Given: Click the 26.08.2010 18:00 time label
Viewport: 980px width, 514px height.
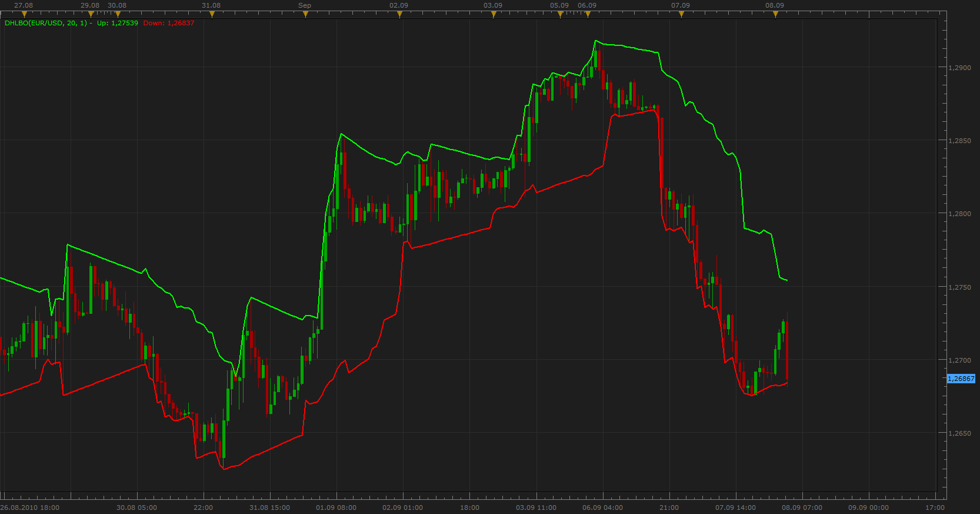Looking at the screenshot, I should click(x=30, y=508).
